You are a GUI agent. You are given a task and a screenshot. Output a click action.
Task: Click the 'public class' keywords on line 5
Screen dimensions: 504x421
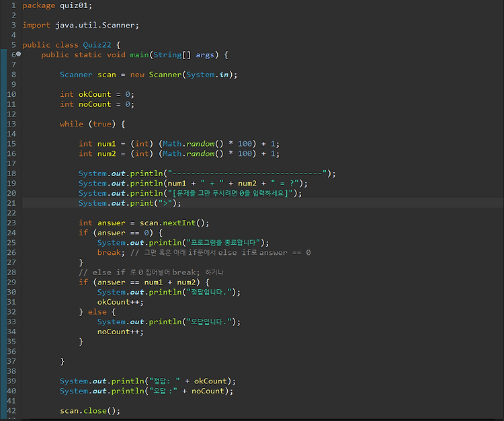50,45
